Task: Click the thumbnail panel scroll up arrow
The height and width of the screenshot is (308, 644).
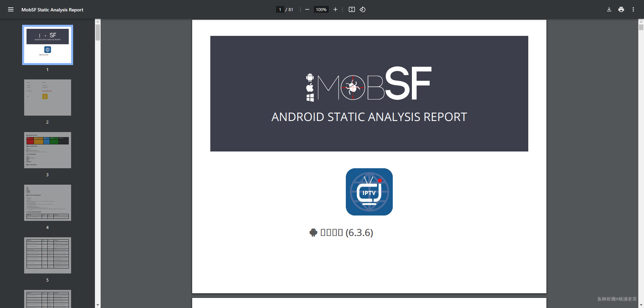Action: 98,21
